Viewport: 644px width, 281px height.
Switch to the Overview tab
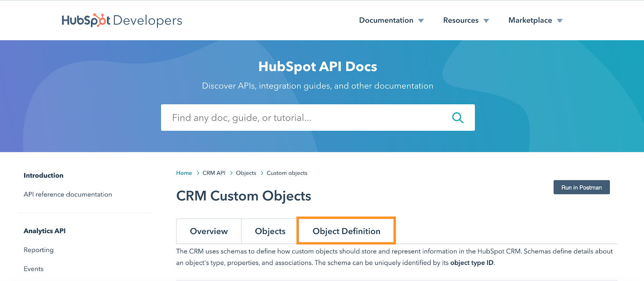click(x=209, y=231)
